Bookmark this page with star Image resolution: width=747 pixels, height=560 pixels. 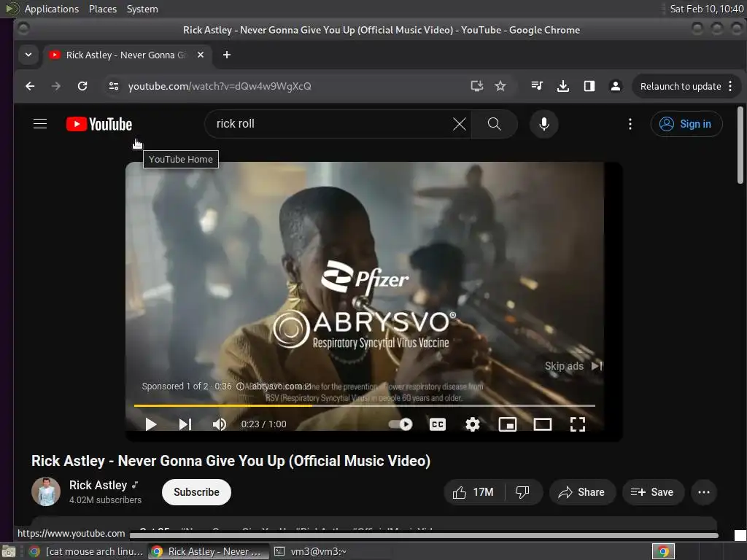coord(500,86)
